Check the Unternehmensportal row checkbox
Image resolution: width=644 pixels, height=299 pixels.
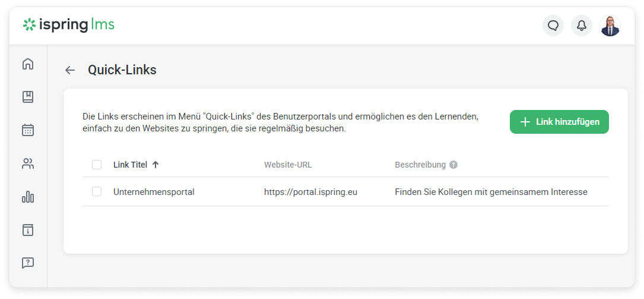pyautogui.click(x=97, y=191)
